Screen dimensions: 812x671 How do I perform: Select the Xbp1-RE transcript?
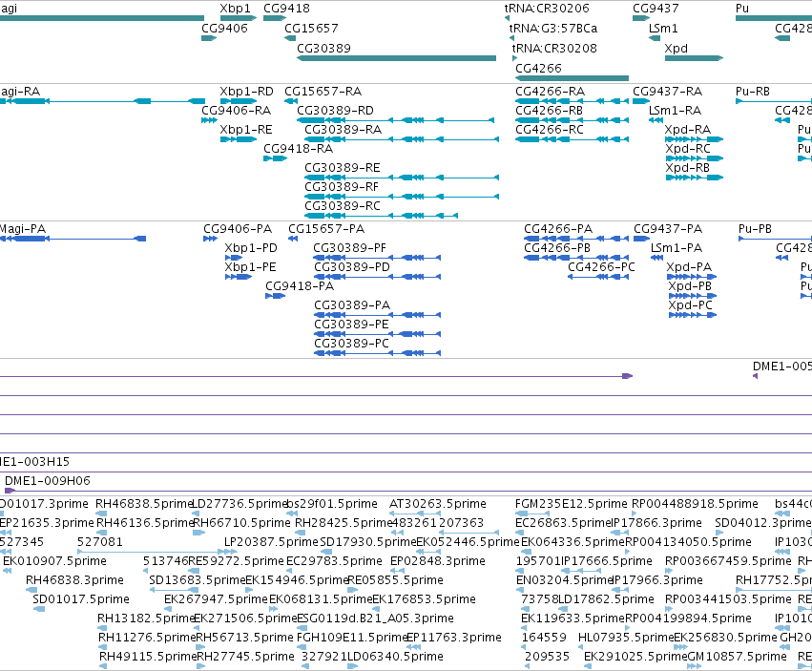[x=239, y=139]
